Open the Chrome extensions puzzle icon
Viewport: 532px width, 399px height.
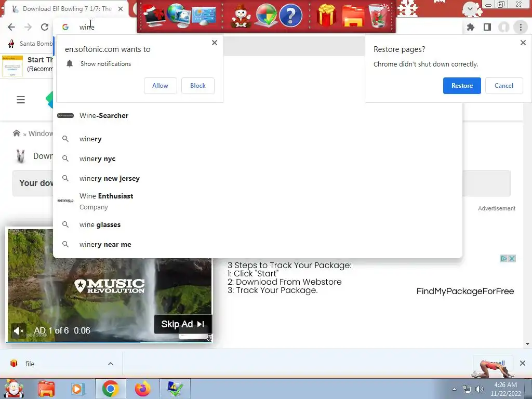tap(471, 27)
